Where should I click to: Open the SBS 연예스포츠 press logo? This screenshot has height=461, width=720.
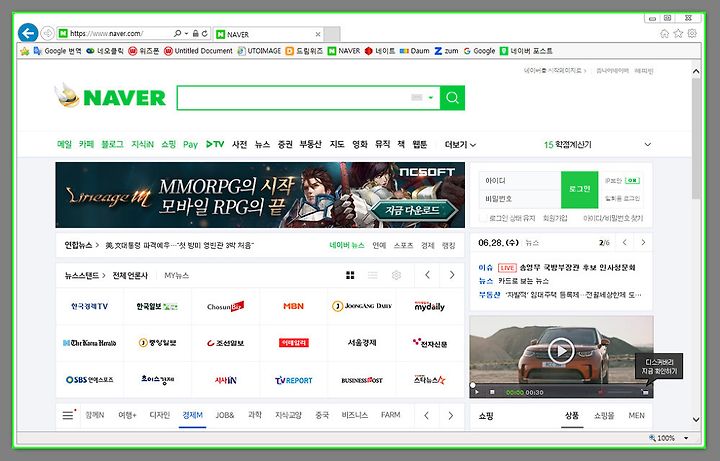(90, 380)
